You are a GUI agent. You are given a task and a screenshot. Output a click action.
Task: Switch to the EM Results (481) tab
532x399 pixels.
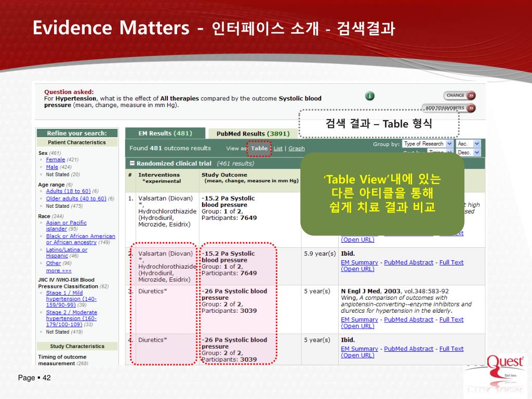click(165, 134)
